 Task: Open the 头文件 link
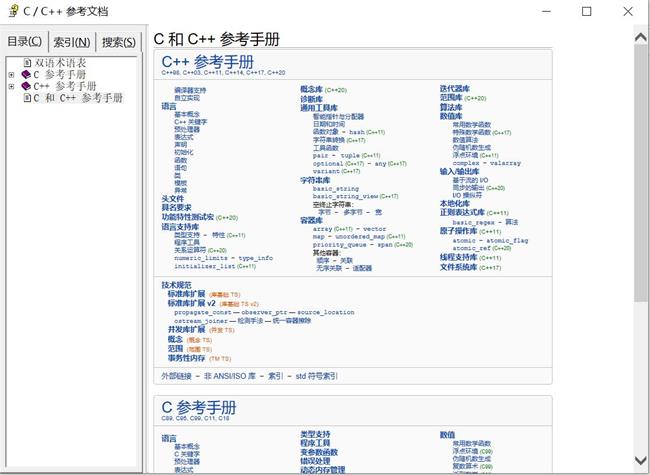[172, 199]
